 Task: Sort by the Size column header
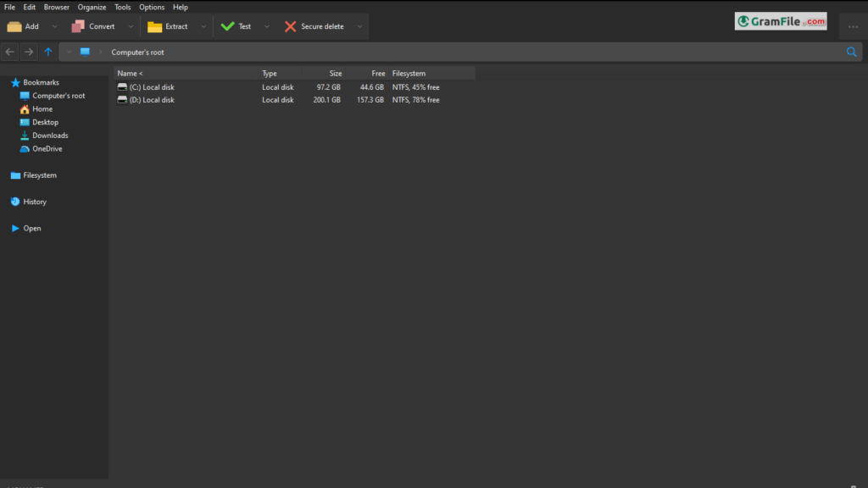336,74
